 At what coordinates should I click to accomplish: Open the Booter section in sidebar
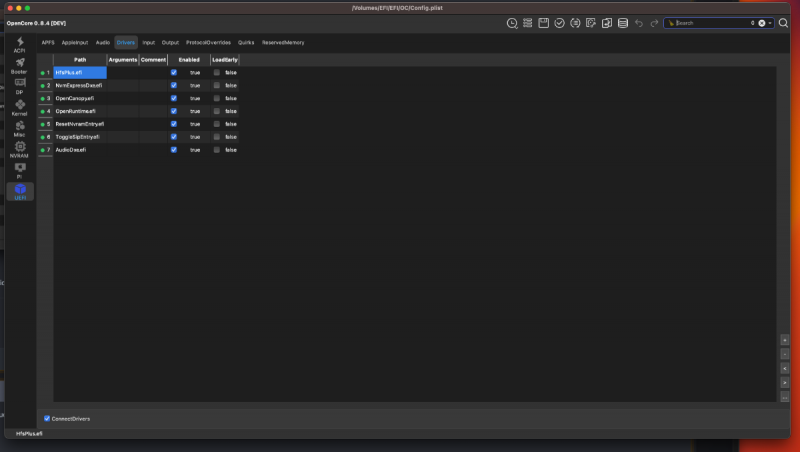20,66
